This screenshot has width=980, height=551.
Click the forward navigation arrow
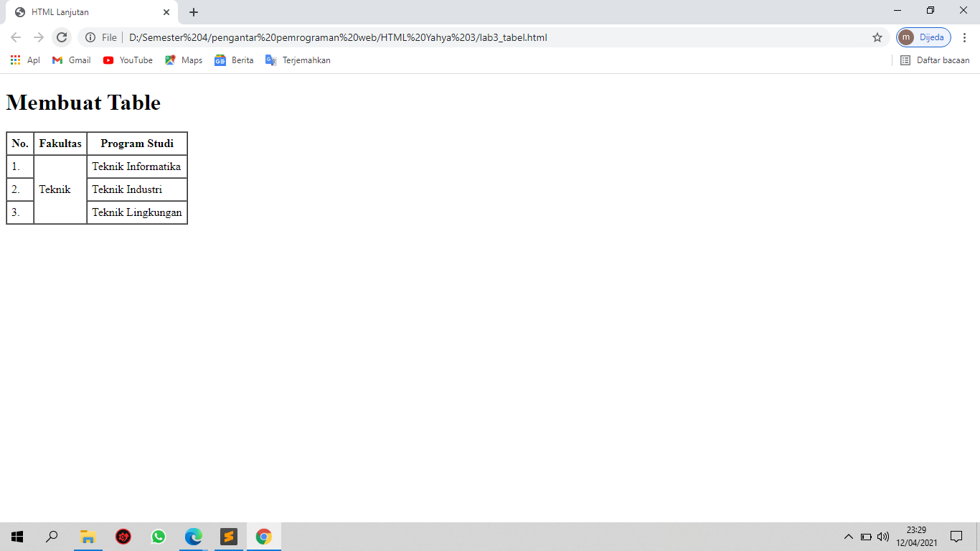point(38,37)
